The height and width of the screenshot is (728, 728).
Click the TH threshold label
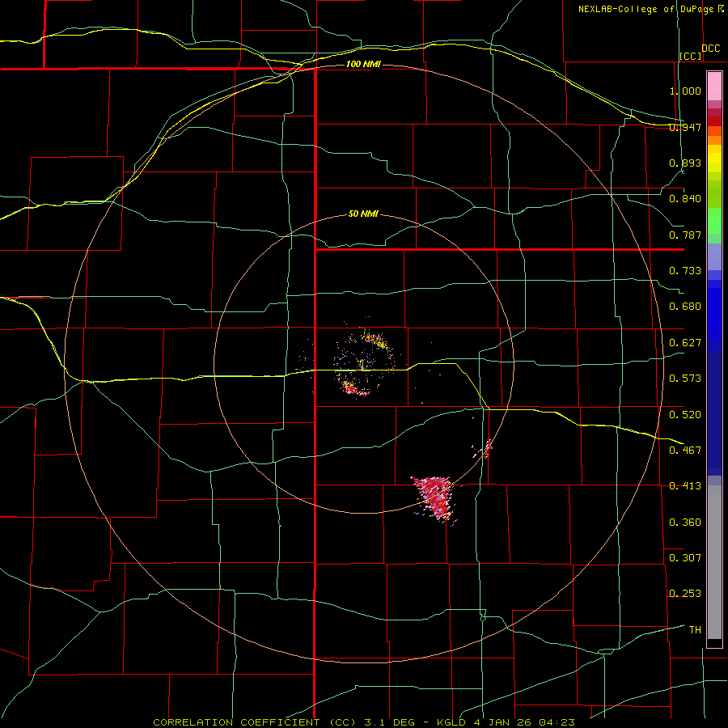coord(695,629)
